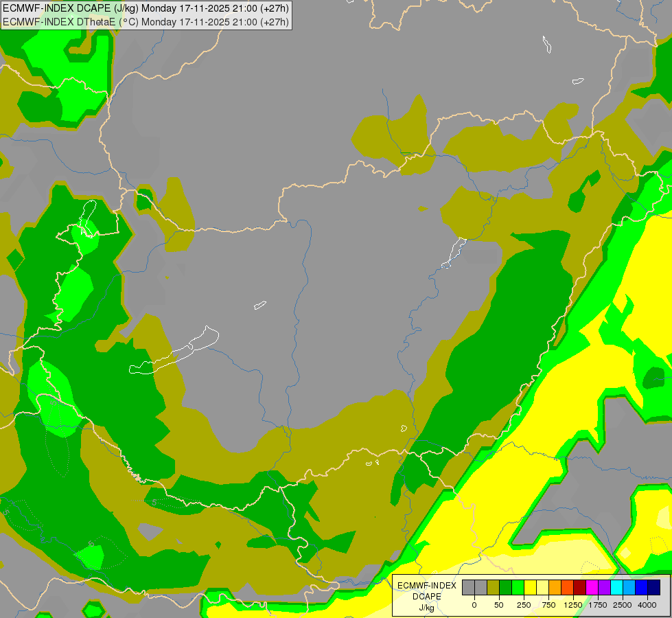The width and height of the screenshot is (672, 618).
Task: Click the DCAPE (J/kg) title line
Action: tap(146, 8)
